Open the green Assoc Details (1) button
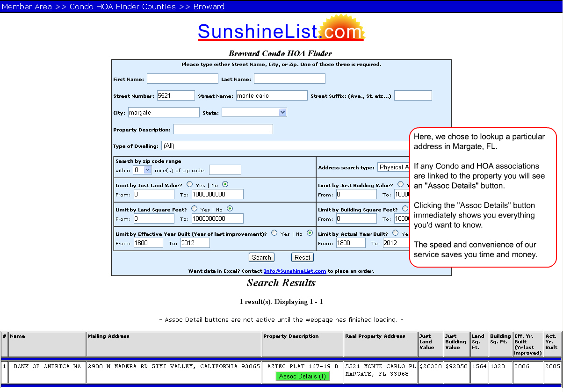This screenshot has height=392, width=563. [x=303, y=376]
